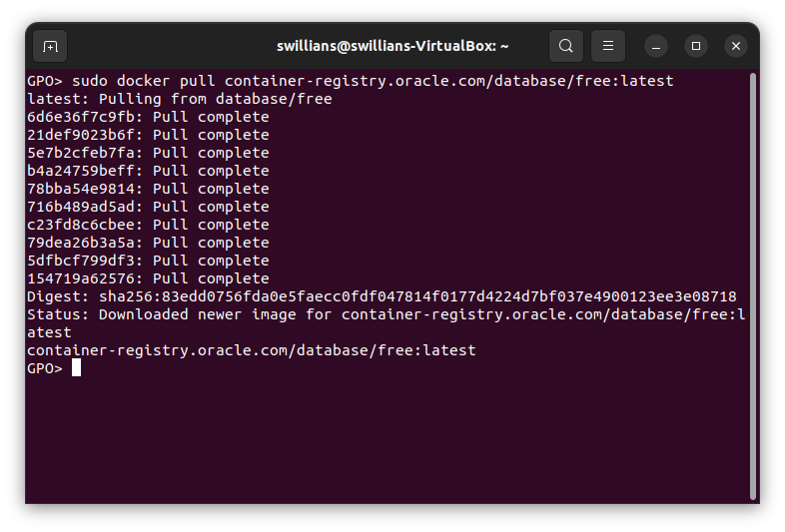Screen dimensions: 785x532
Task: Click the Digest sha256 hash line
Action: tap(382, 296)
